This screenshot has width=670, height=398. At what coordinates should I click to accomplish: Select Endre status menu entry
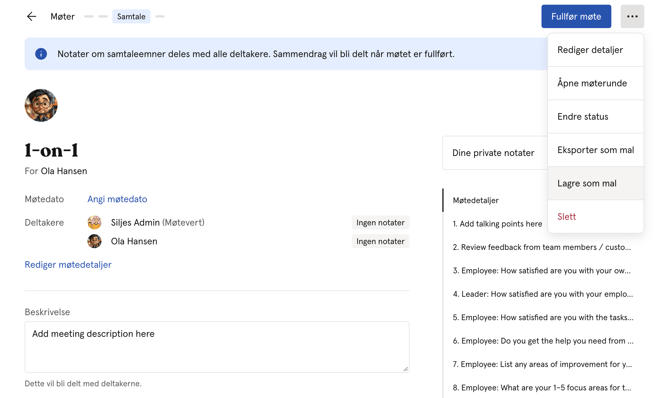point(596,117)
